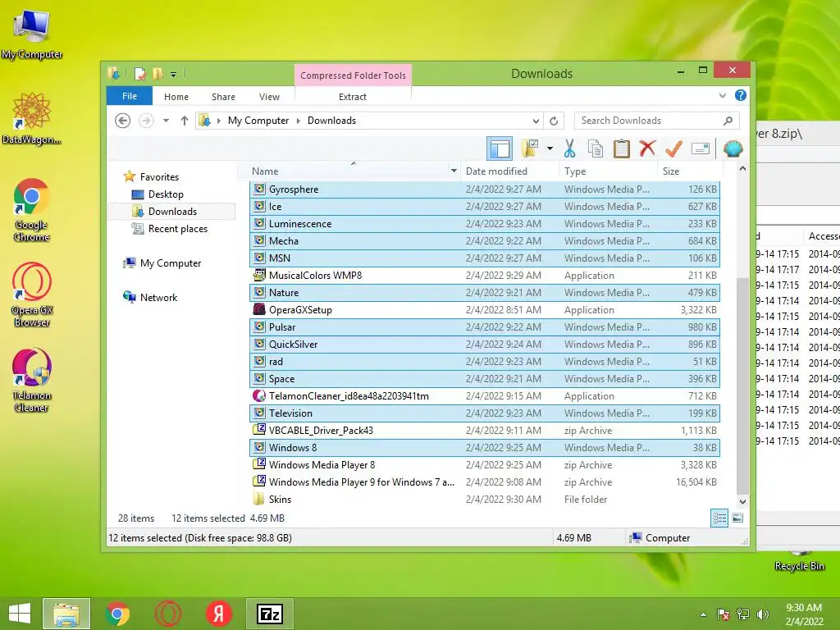The height and width of the screenshot is (630, 840).
Task: Open the Share ribbon tab
Action: point(223,97)
